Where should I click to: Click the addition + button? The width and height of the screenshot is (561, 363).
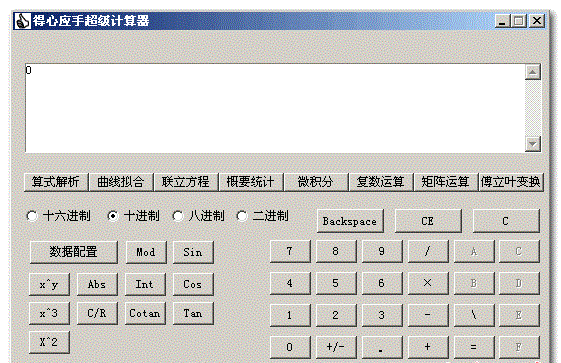click(428, 347)
